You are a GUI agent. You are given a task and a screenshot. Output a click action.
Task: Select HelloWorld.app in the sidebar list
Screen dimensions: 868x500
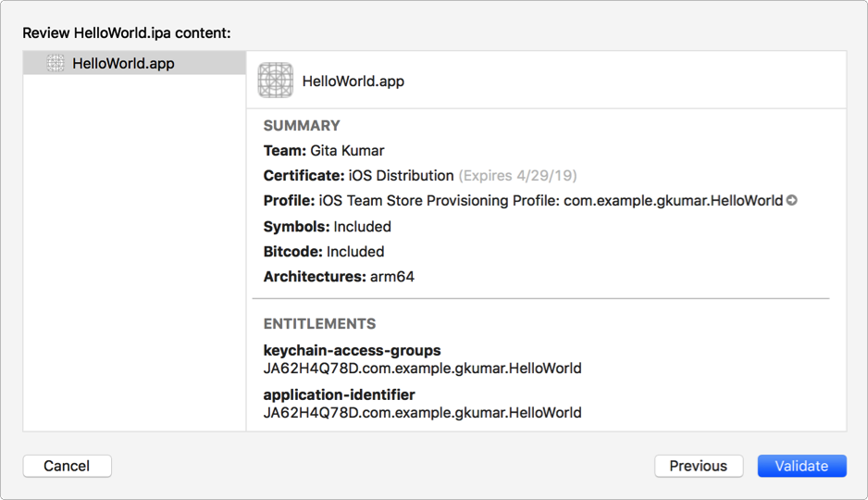point(123,64)
